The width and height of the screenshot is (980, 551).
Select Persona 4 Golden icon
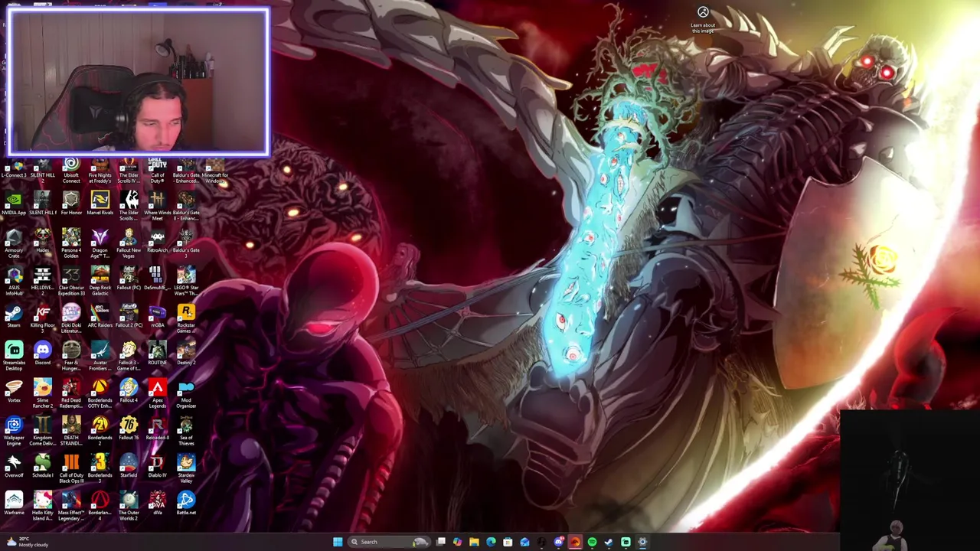(71, 243)
